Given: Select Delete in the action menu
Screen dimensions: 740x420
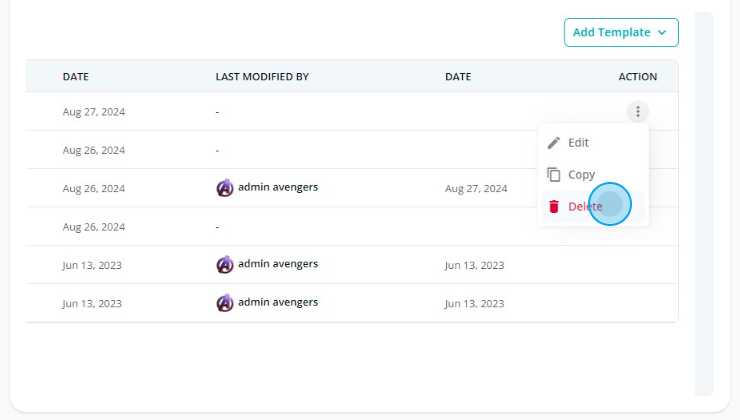Looking at the screenshot, I should 585,207.
